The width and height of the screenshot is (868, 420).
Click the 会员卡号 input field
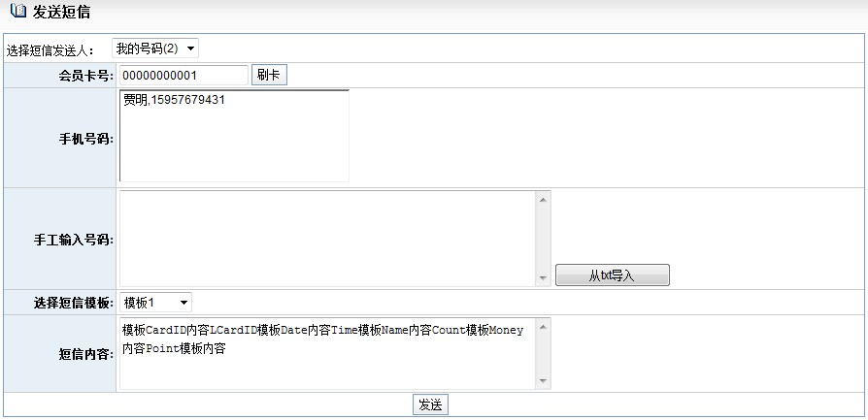[x=184, y=76]
